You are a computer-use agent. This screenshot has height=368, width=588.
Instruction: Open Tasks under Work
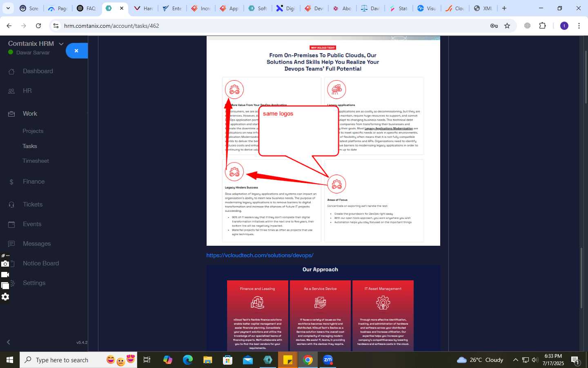[x=30, y=146]
